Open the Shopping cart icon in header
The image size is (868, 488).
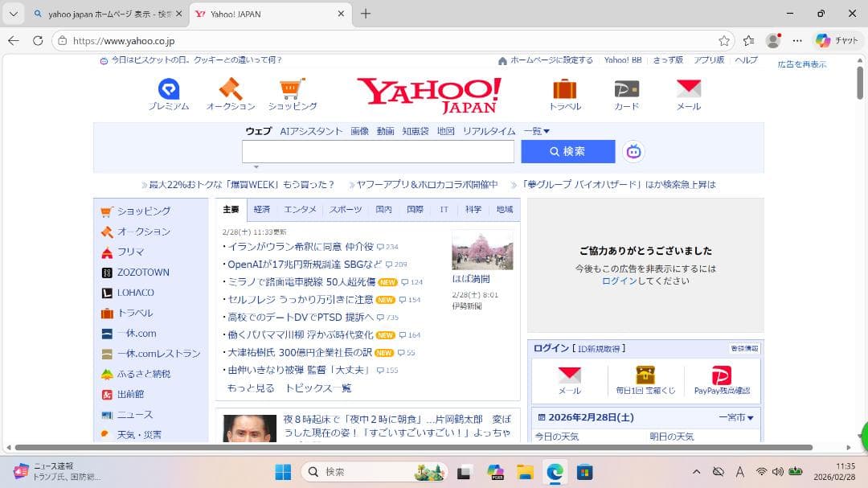293,88
